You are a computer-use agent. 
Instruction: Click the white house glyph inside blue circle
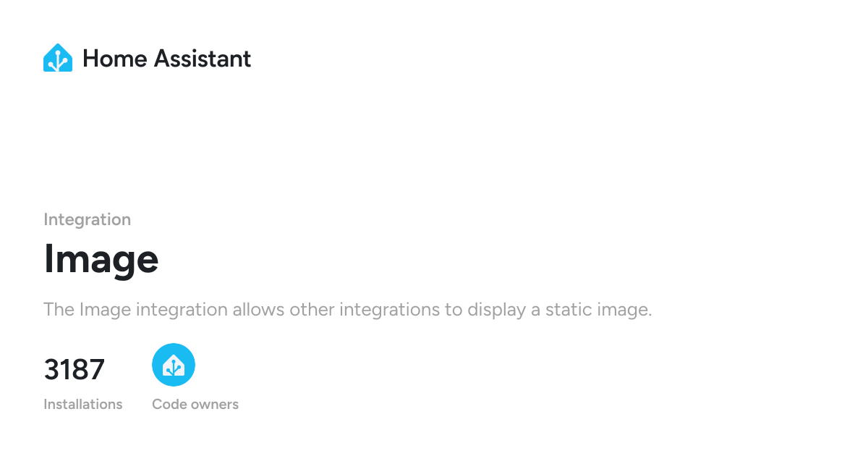pos(174,366)
